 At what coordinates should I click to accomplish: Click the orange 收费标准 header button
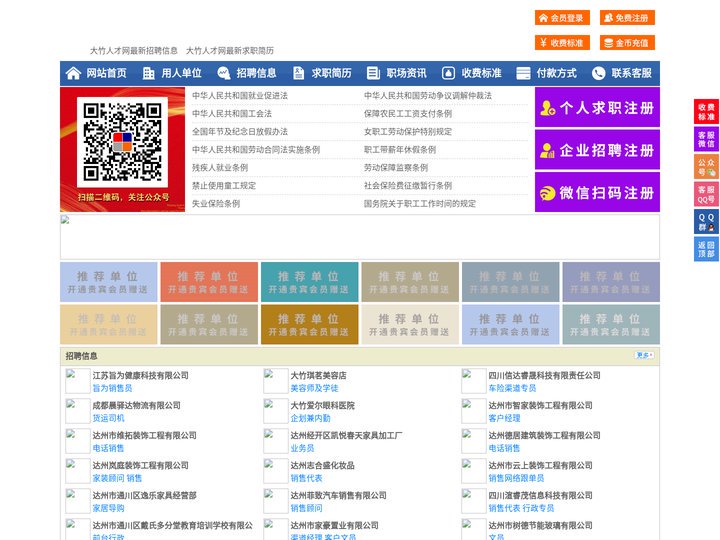[562, 43]
